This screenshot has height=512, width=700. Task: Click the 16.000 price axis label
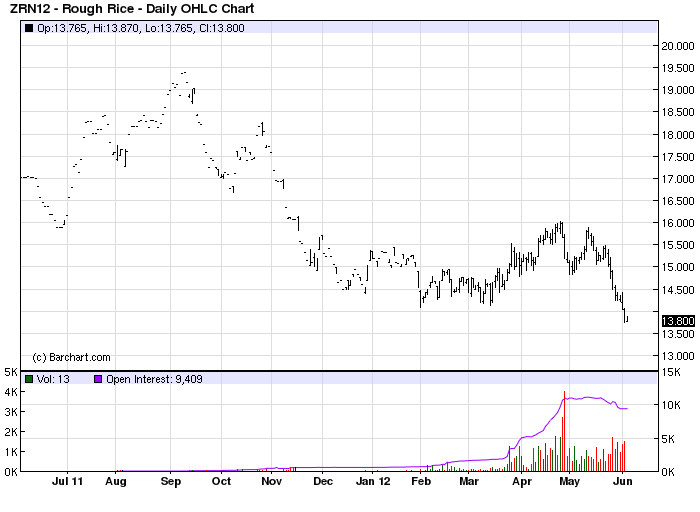(x=678, y=223)
